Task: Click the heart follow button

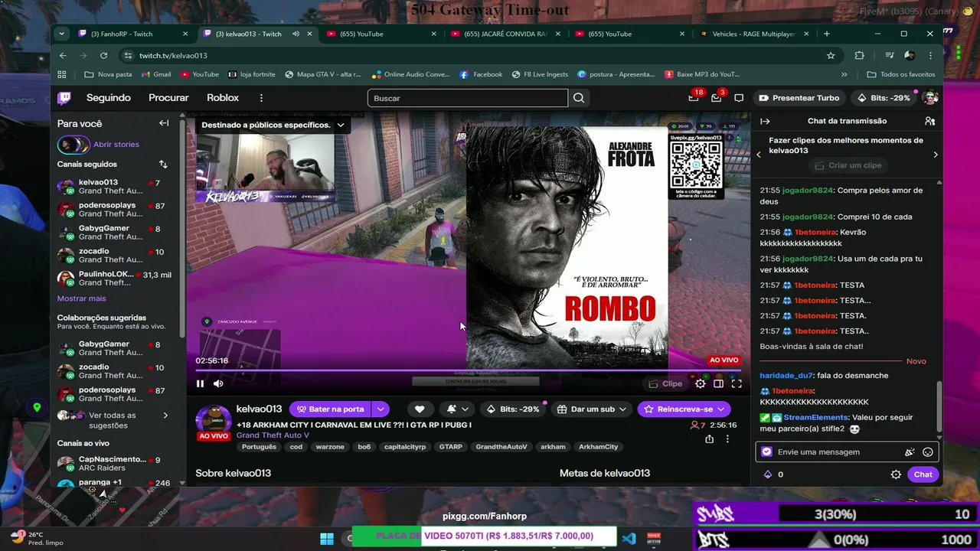Action: click(x=420, y=409)
